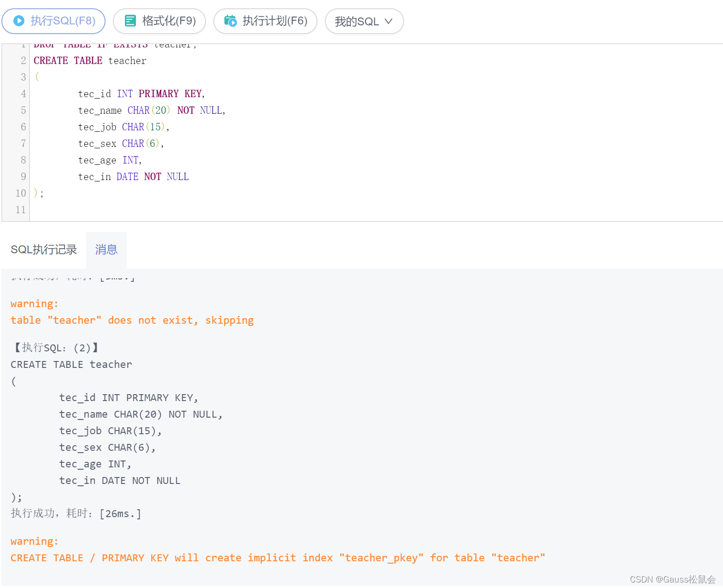The image size is (723, 588).
Task: Click the CREATE TABLE teacher line in editor
Action: tap(90, 61)
